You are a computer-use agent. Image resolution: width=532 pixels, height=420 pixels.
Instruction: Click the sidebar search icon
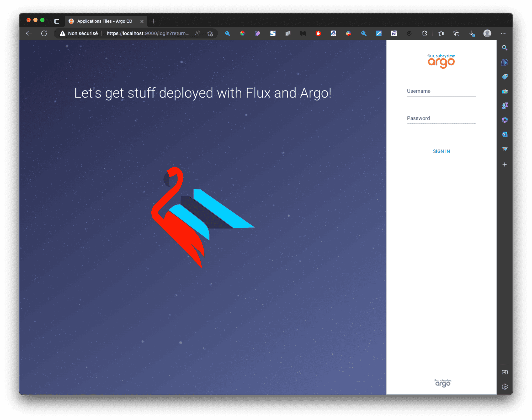504,48
